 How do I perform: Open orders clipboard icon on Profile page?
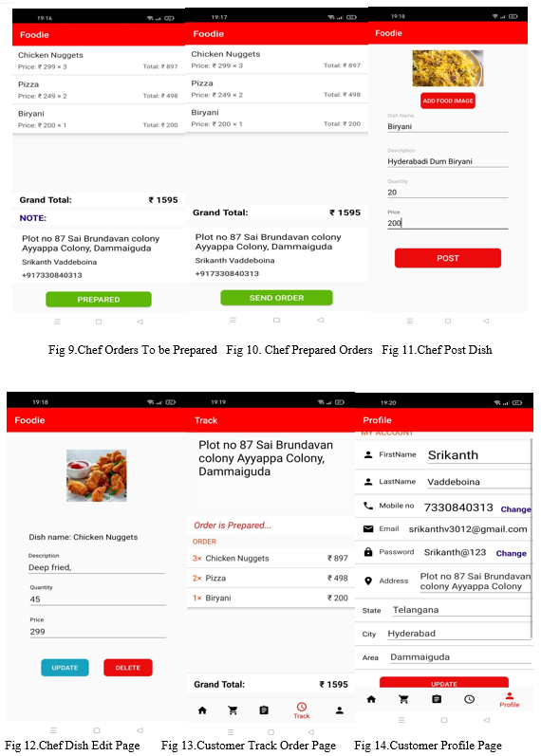[437, 699]
